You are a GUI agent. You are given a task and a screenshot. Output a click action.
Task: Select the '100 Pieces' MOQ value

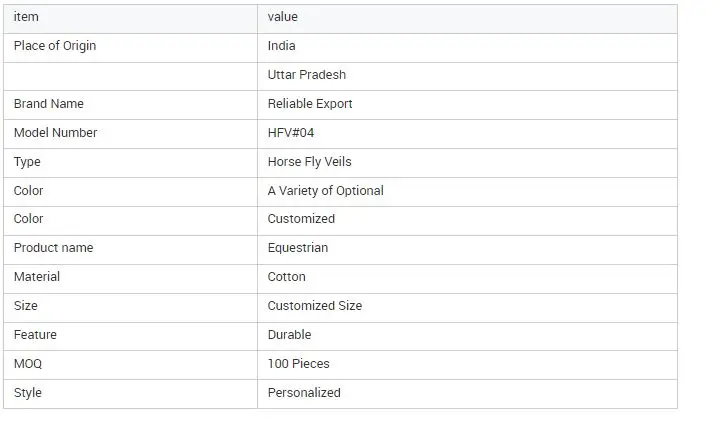[x=299, y=364]
